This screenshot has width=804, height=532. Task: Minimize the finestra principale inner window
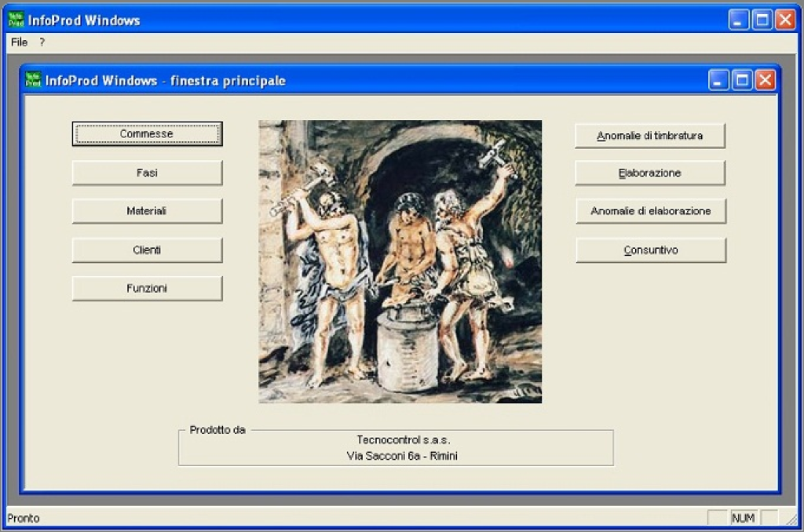coord(719,80)
